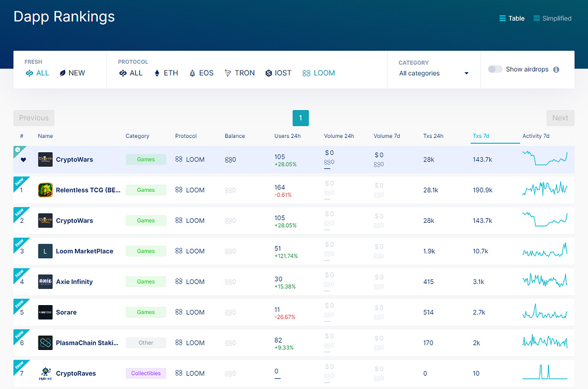Open the Sorare name link
588x389 pixels.
coord(66,312)
